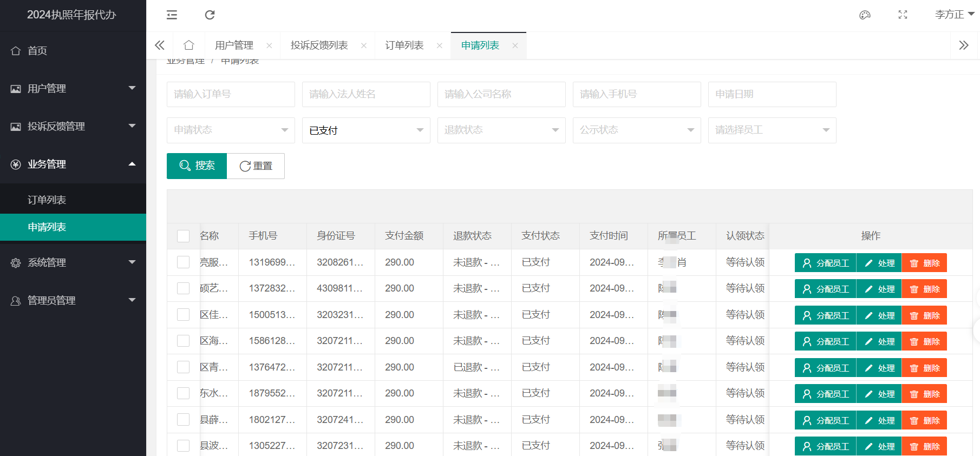
Task: Select the checkbox for row 东水
Action: (184, 393)
